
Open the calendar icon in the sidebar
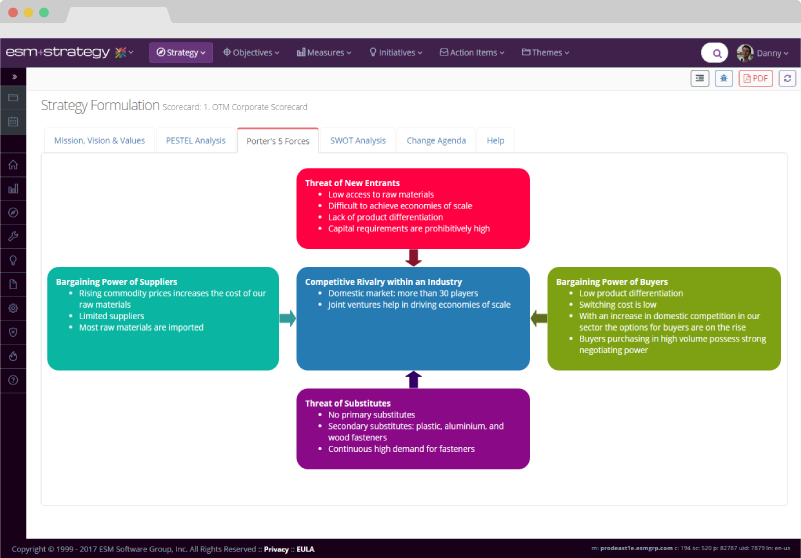point(13,122)
